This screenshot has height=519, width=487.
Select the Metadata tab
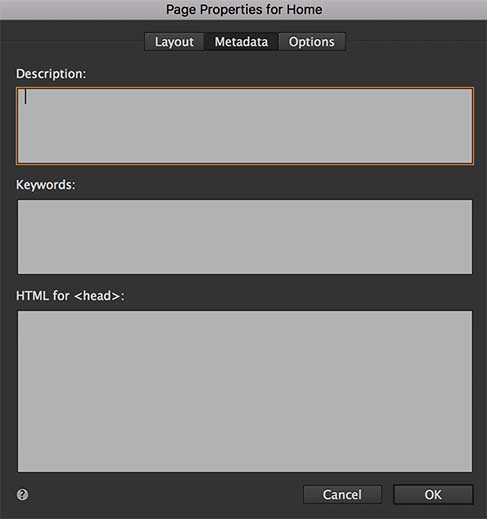tap(241, 42)
